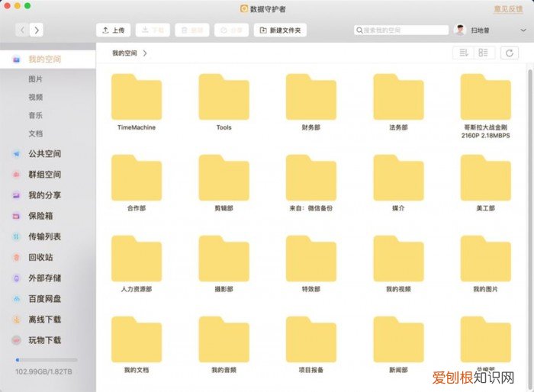Open the 扫地僧 user avatar

pos(460,30)
